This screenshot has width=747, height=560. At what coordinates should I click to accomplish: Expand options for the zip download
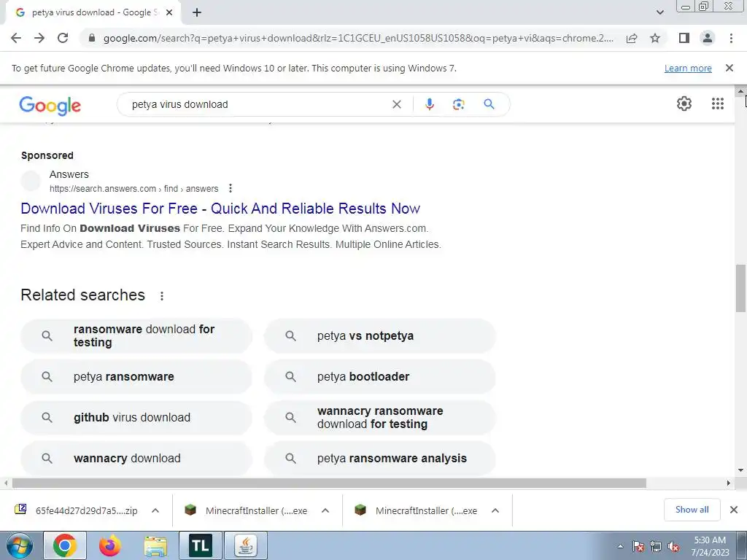click(x=155, y=510)
